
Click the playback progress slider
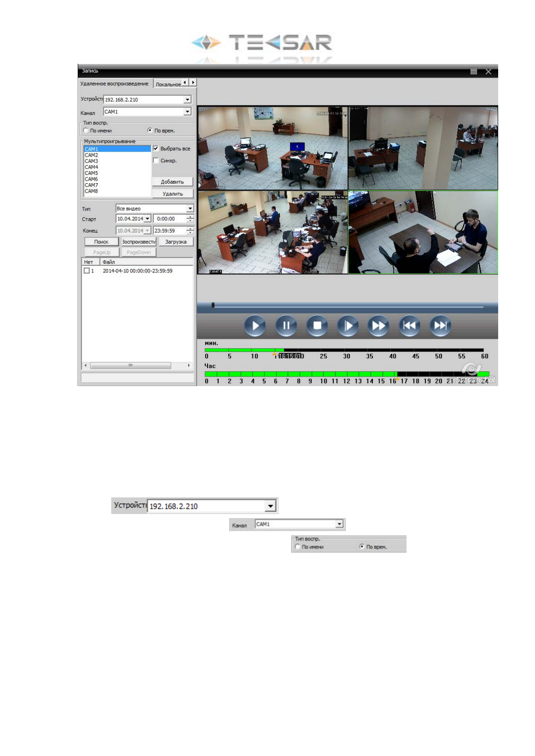pos(347,306)
